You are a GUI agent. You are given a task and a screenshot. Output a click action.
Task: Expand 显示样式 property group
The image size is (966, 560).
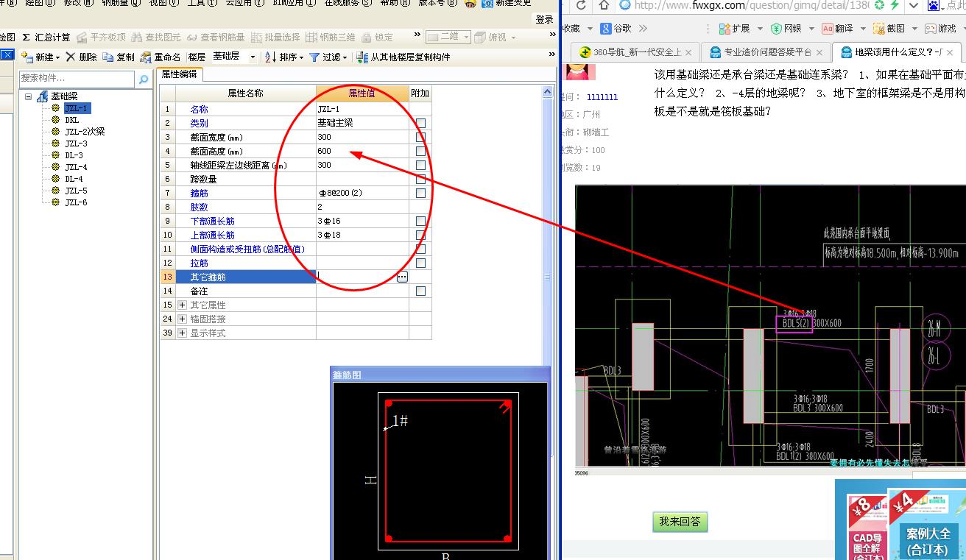182,333
